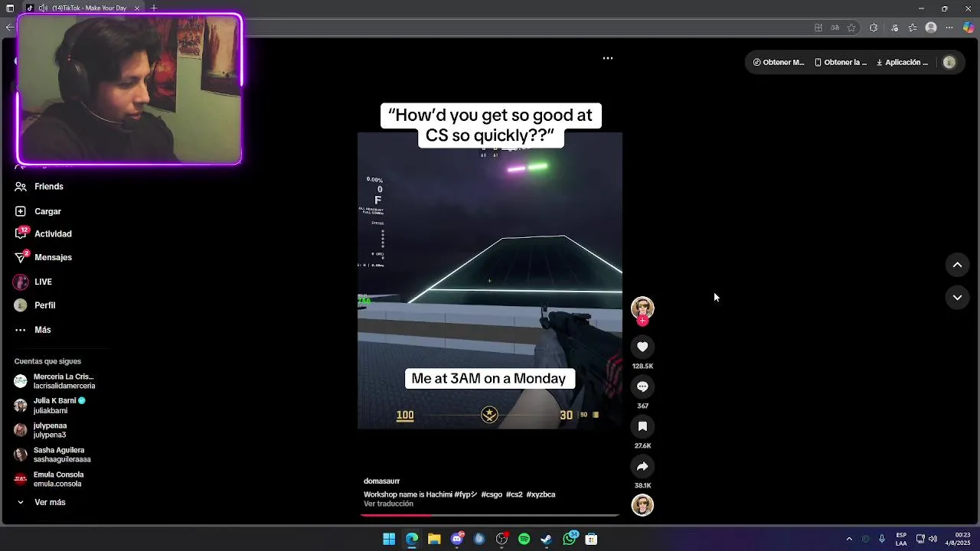The height and width of the screenshot is (551, 980).
Task: Click Aplicación download button
Action: click(x=902, y=63)
